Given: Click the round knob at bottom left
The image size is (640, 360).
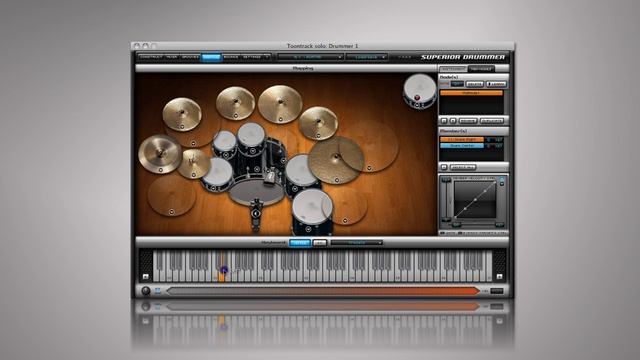Looking at the screenshot, I should [146, 291].
